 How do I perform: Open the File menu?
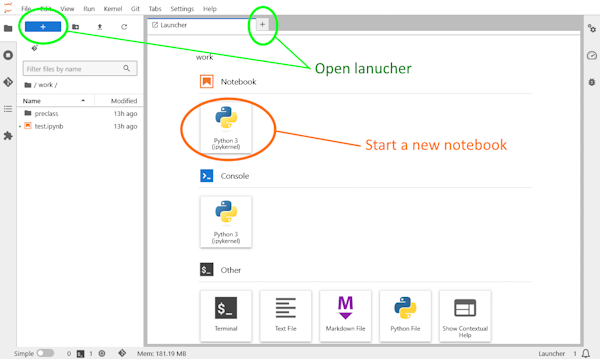click(26, 8)
